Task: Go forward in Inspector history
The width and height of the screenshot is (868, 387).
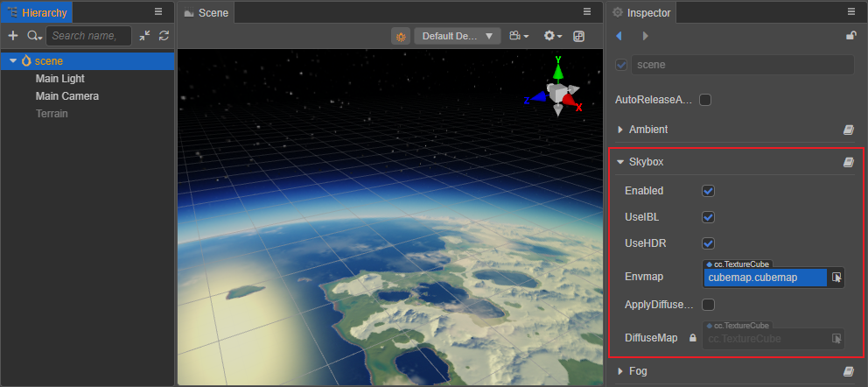Action: 645,36
